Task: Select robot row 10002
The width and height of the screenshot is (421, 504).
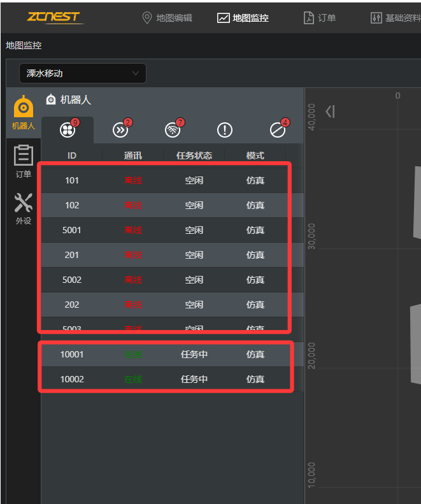Action: 172,379
